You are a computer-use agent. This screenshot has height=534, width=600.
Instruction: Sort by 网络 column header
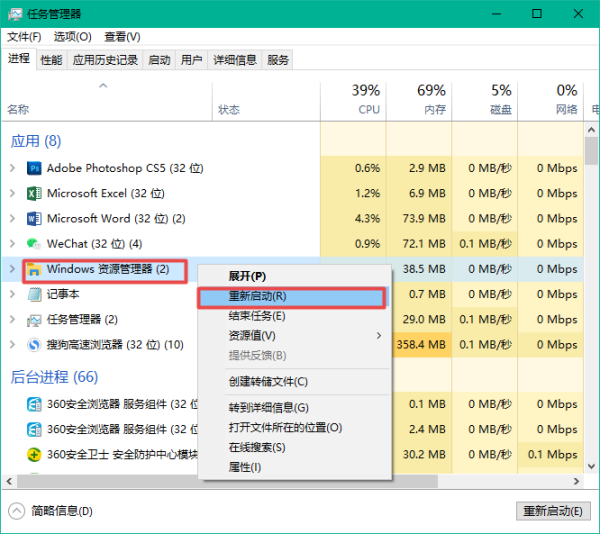click(551, 101)
